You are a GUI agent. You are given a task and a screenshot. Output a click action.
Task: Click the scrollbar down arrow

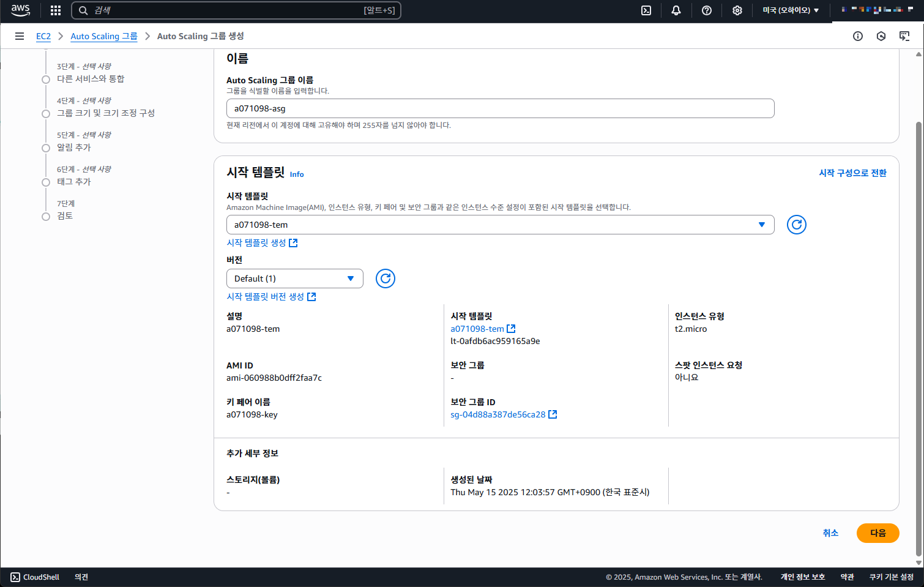[x=918, y=563]
